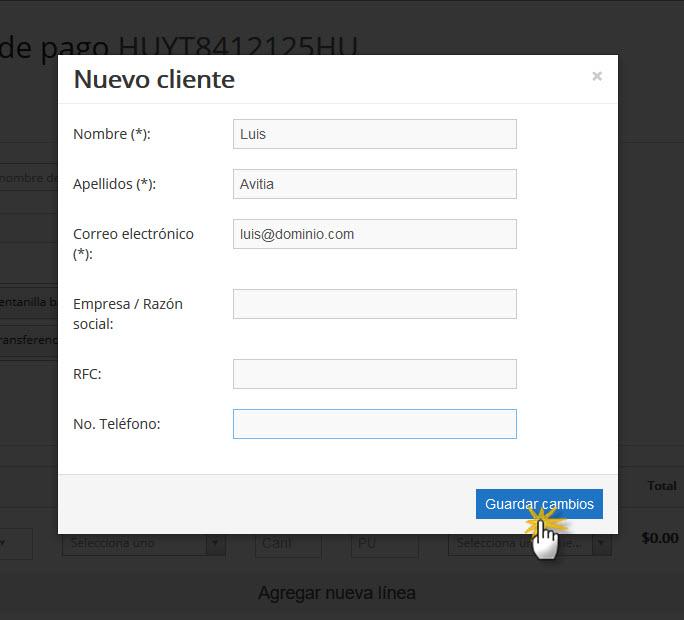Click the Nuevo cliente dialog title

click(x=154, y=79)
